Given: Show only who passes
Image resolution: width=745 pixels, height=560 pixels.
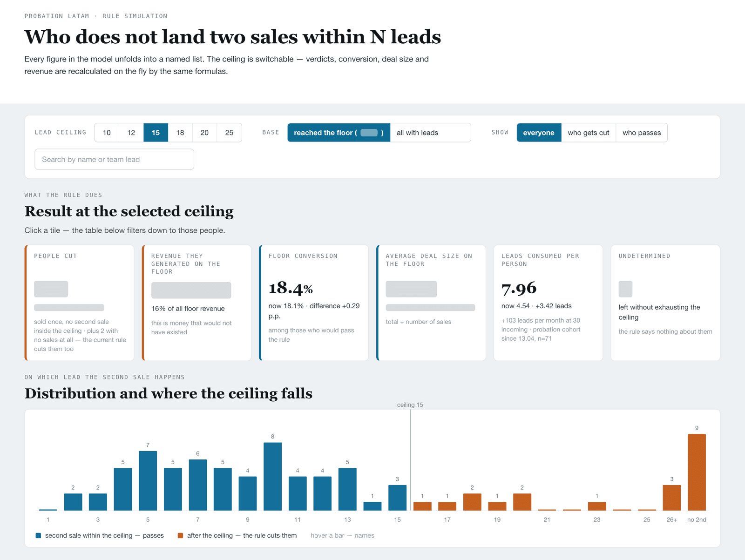Looking at the screenshot, I should 642,133.
